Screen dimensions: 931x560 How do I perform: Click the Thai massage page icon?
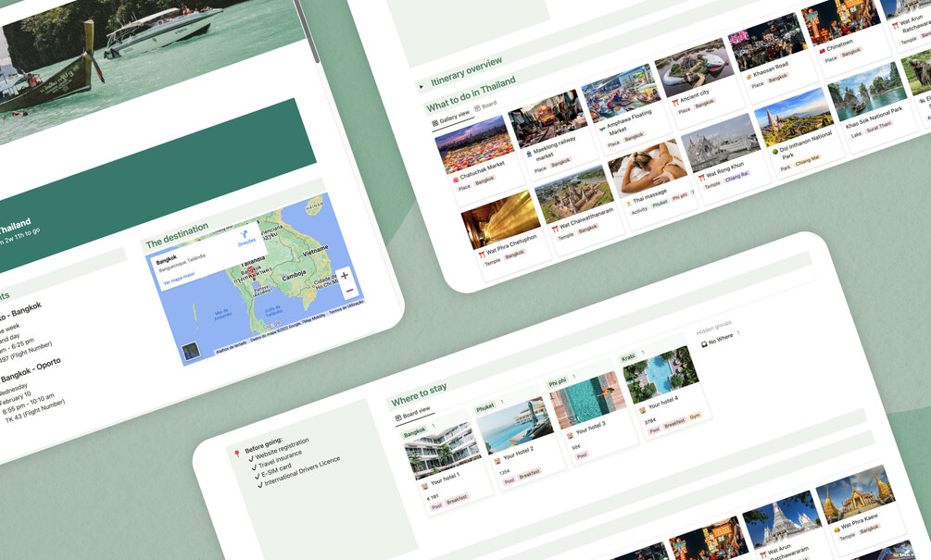tap(628, 204)
